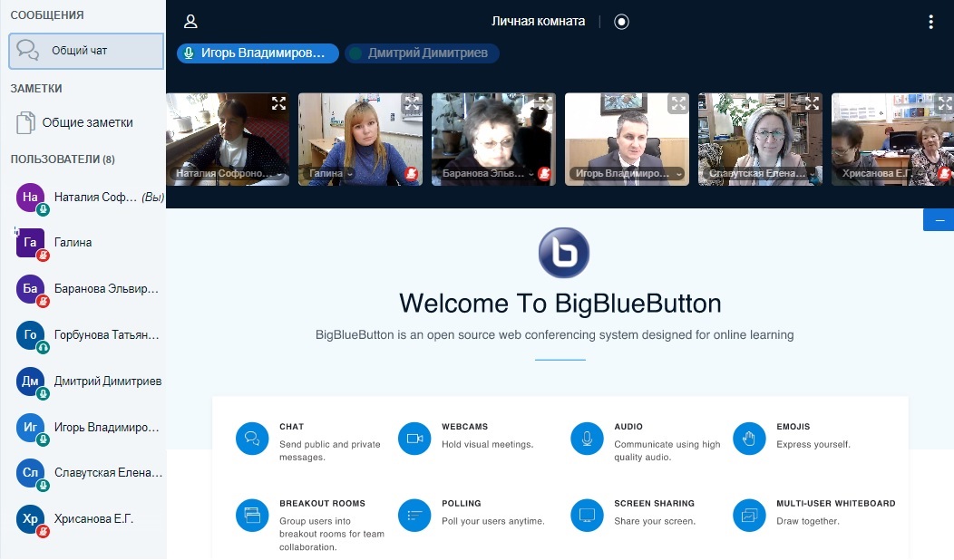
Task: Click the MULTI-USER WHITEBOARD heading text
Action: pos(836,504)
